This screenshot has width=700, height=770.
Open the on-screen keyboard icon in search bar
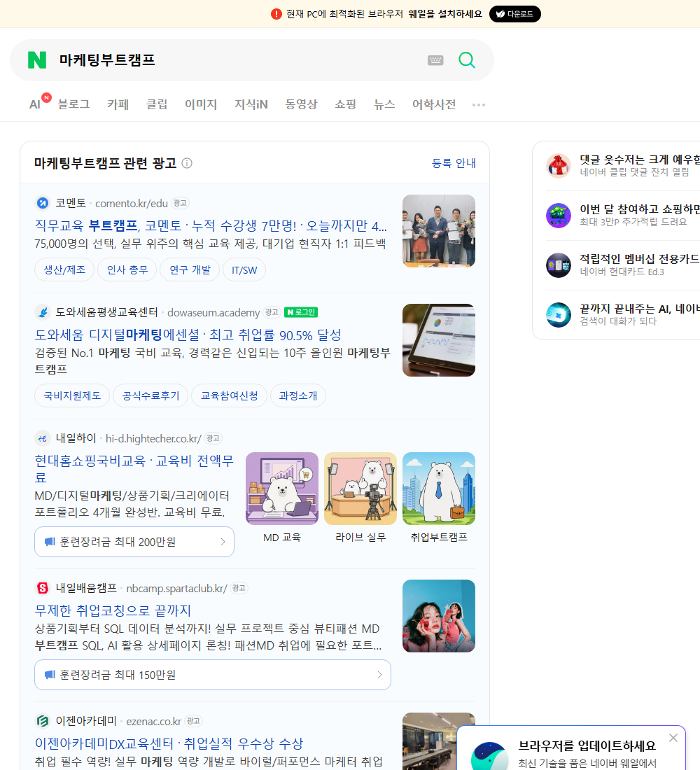[x=435, y=60]
